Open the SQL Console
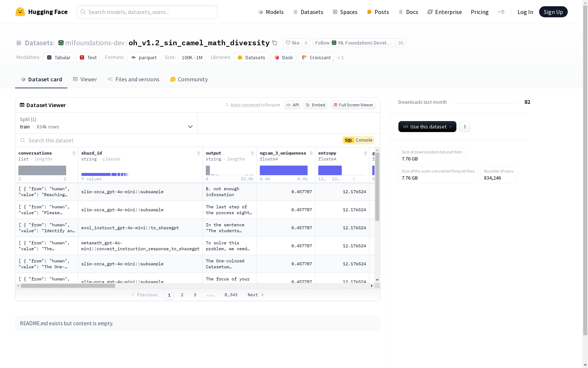 358,140
